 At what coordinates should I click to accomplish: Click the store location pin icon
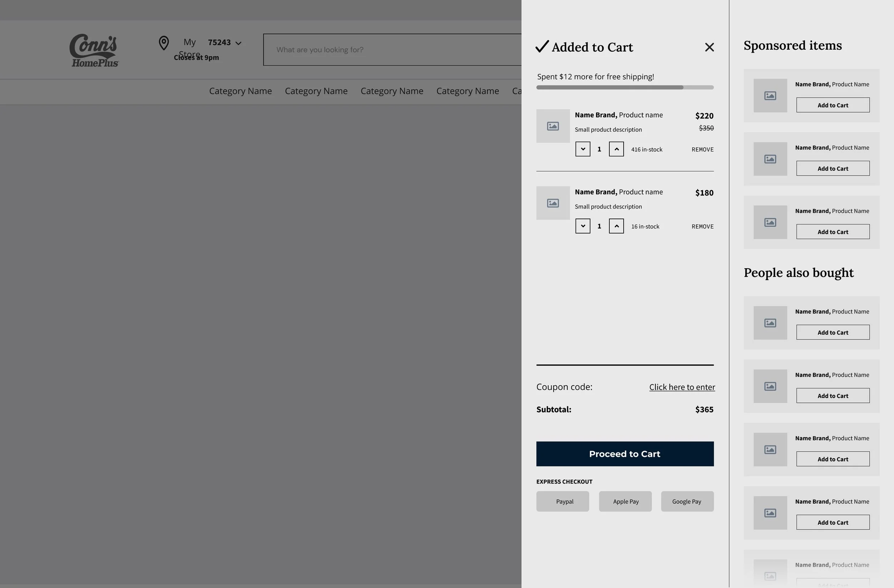[x=164, y=43]
